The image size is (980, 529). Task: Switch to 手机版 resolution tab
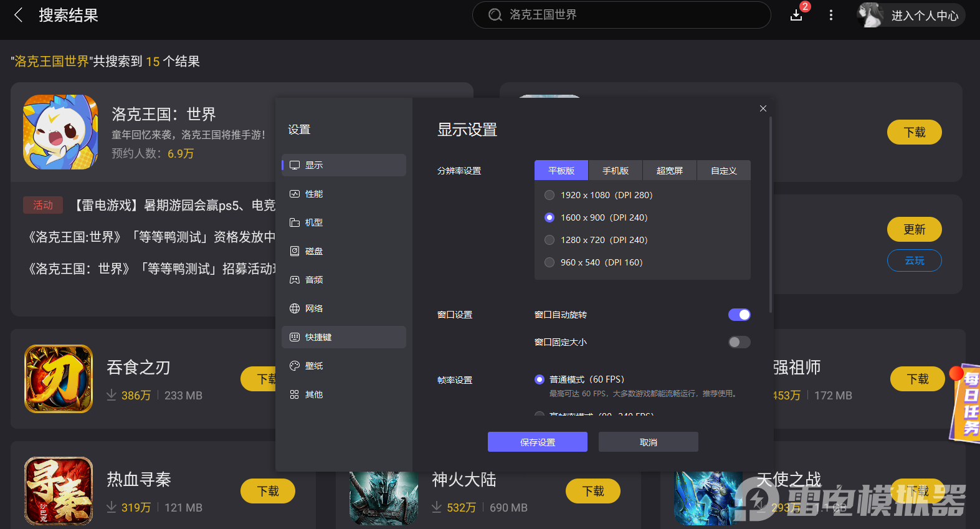pyautogui.click(x=616, y=171)
